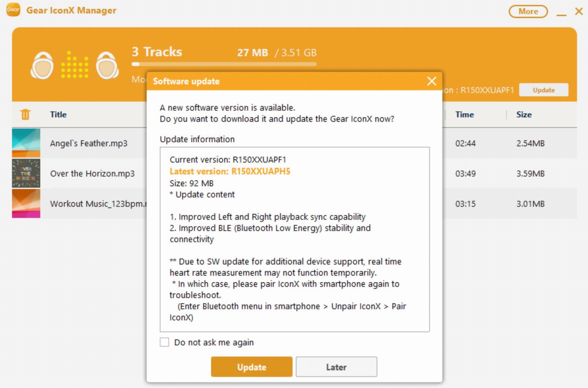Select 'Workout Music_123bpm' track name
588x388 pixels.
(x=98, y=203)
